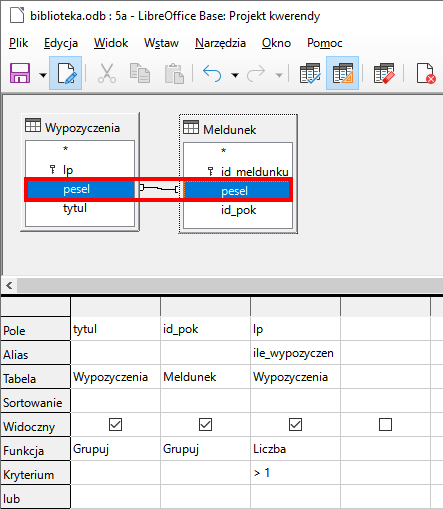
Task: Click the Sortowanie row header
Action: pos(35,401)
